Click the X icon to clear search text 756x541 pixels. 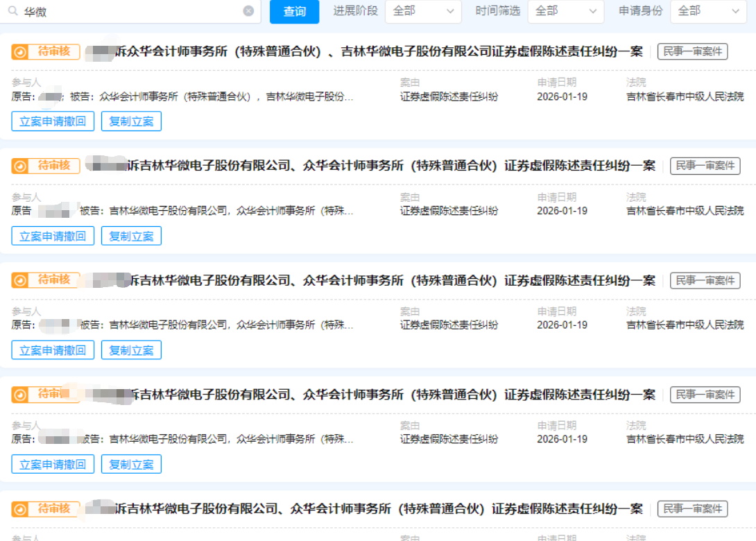pos(248,11)
